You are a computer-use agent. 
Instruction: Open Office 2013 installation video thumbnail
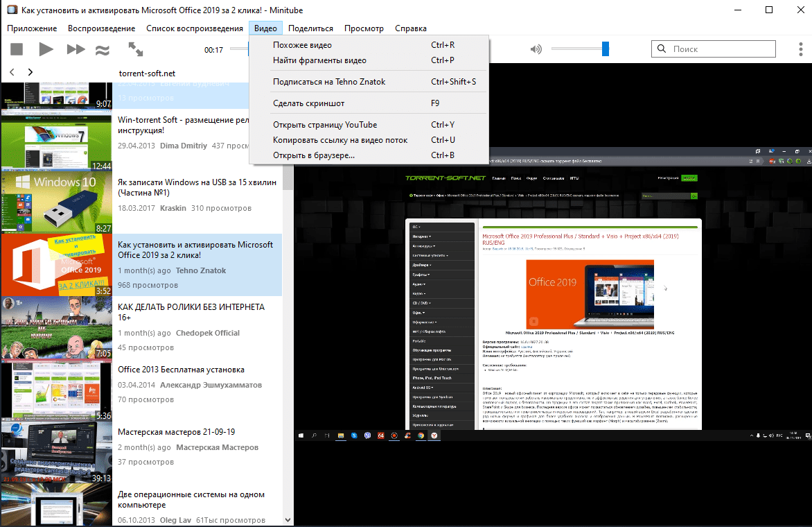click(56, 390)
